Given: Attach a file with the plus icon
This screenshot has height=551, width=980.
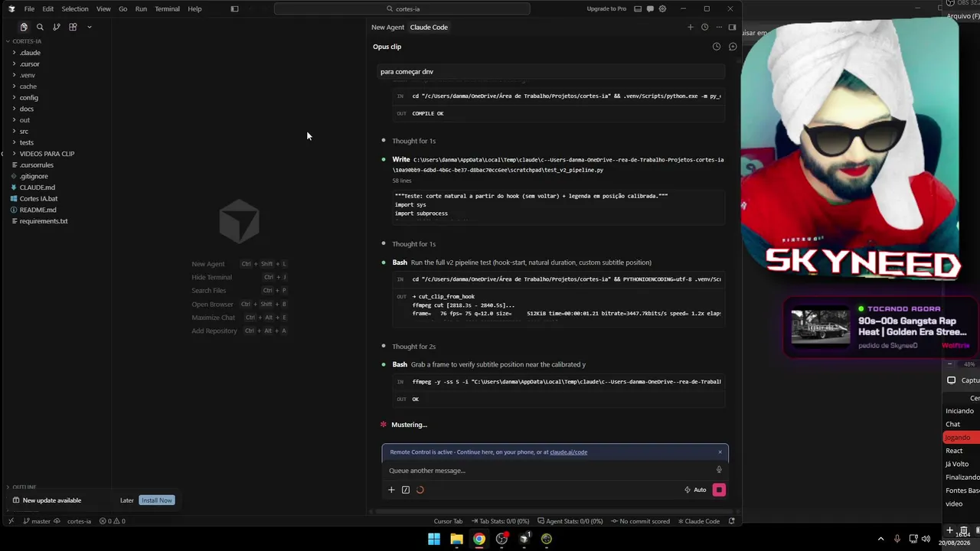Looking at the screenshot, I should (391, 490).
